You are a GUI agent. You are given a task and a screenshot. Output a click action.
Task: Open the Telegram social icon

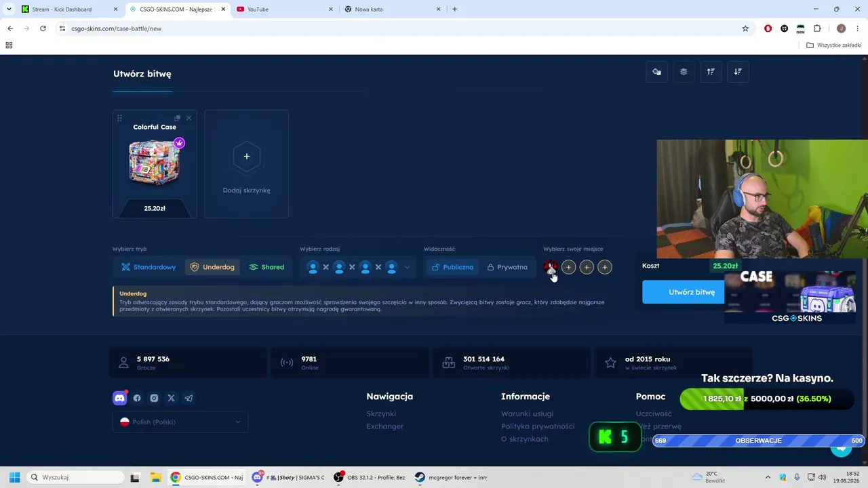189,399
